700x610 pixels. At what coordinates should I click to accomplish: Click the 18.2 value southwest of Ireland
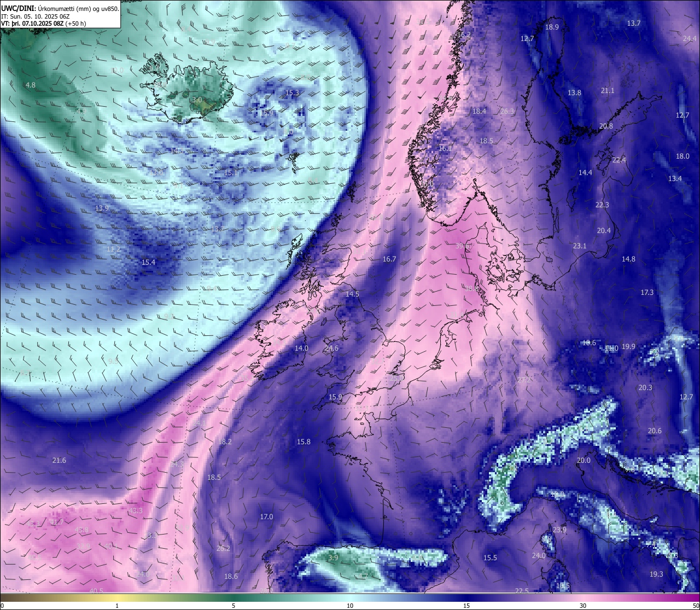225,442
